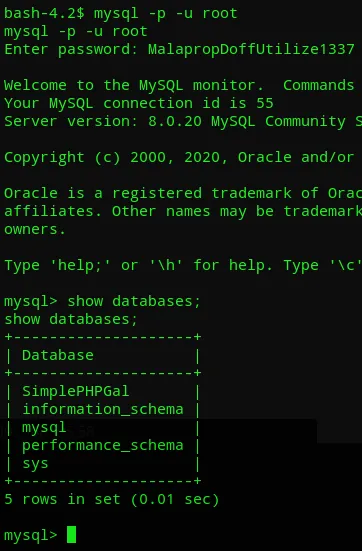Viewport: 362px width, 551px height.
Task: Click the 'show databases;' command after prompt
Action: click(x=134, y=301)
